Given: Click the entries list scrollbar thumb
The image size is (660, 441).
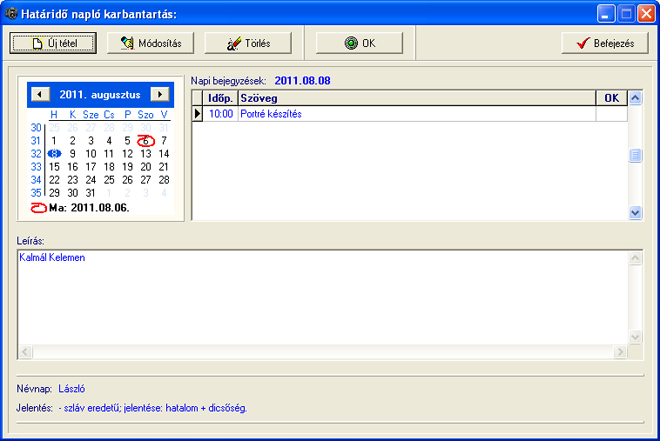Looking at the screenshot, I should coord(635,155).
